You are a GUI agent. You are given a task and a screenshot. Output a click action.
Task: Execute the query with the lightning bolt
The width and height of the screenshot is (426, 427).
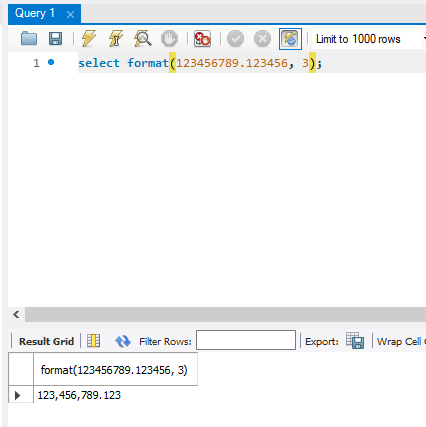[89, 39]
